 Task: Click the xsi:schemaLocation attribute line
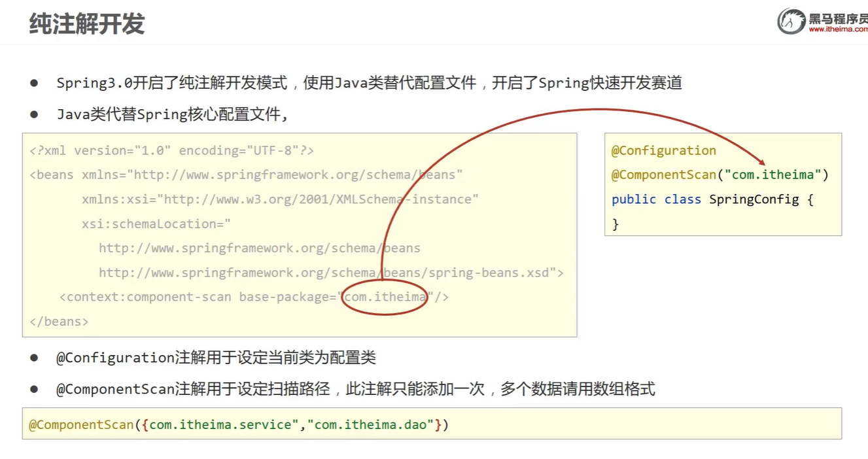(x=156, y=224)
